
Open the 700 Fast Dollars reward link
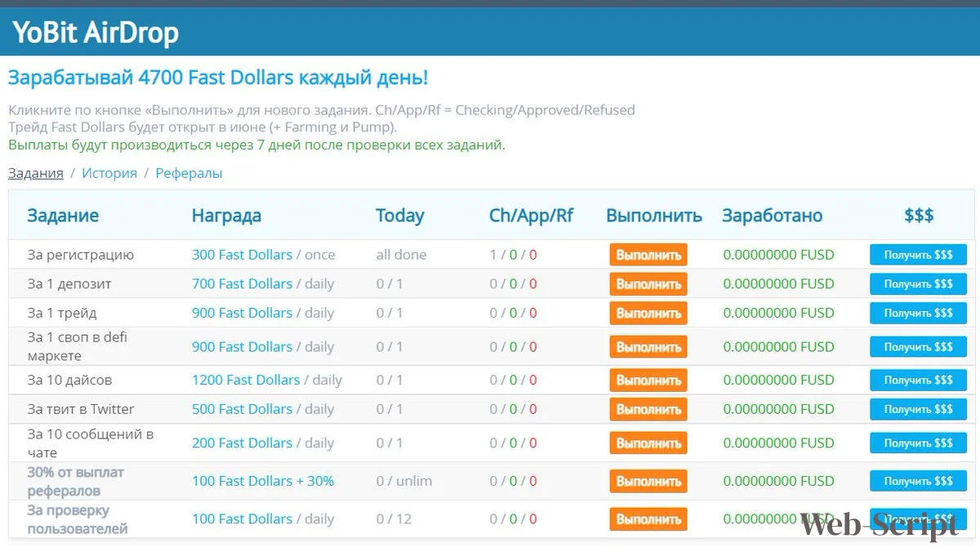[x=242, y=284]
